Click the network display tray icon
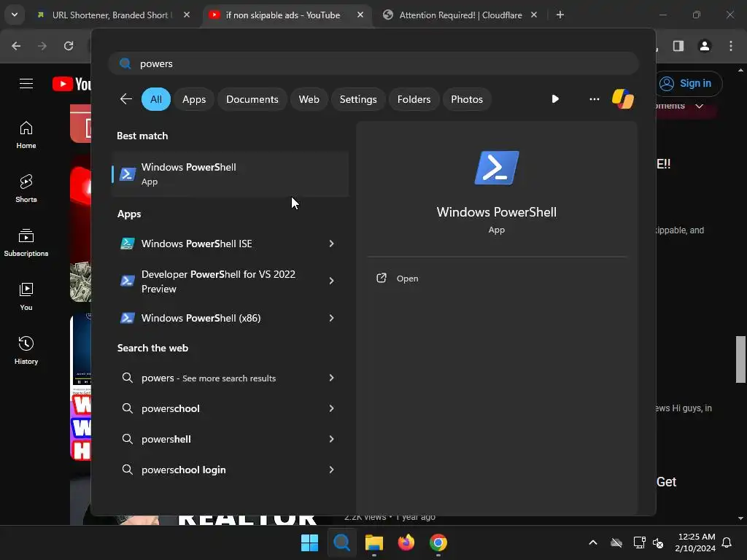The image size is (747, 560). pyautogui.click(x=639, y=542)
